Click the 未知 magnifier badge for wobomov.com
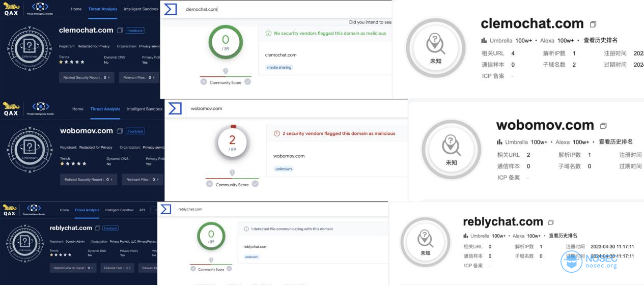 pyautogui.click(x=451, y=150)
